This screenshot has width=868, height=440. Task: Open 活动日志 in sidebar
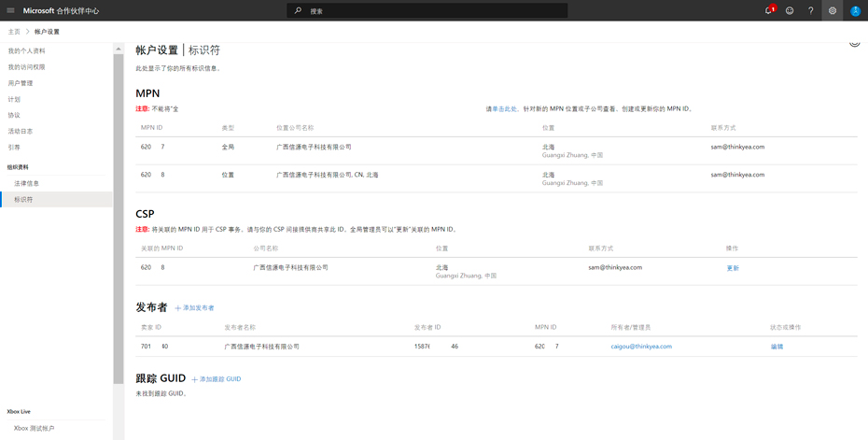click(21, 132)
